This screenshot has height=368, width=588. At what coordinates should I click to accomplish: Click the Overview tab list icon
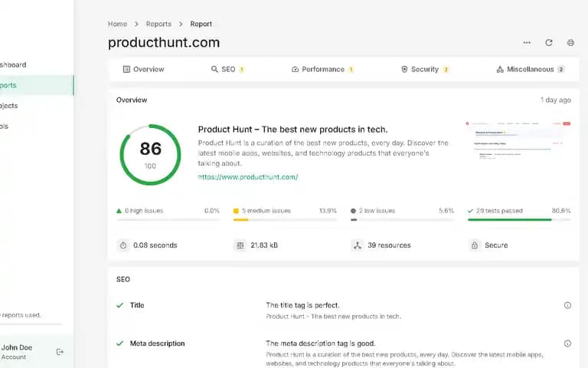tap(126, 69)
